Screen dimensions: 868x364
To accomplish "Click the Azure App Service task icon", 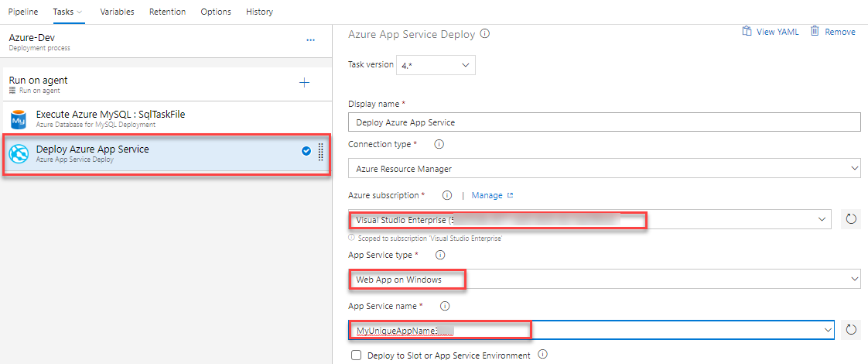I will pos(19,153).
